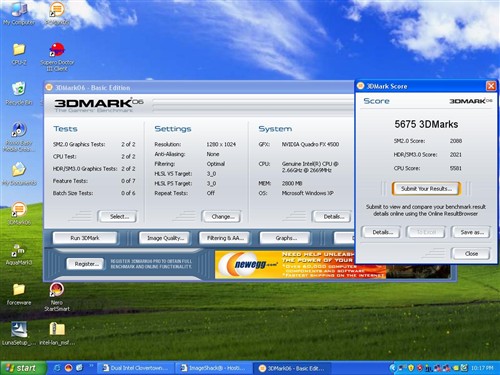Launch the Nero StartSmart shortcut
This screenshot has height=375, width=500.
click(57, 297)
